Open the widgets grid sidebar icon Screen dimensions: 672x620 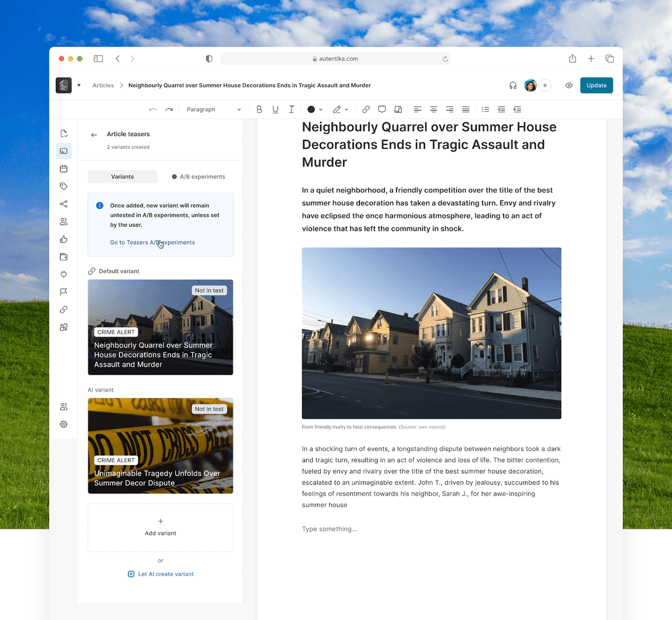click(64, 327)
